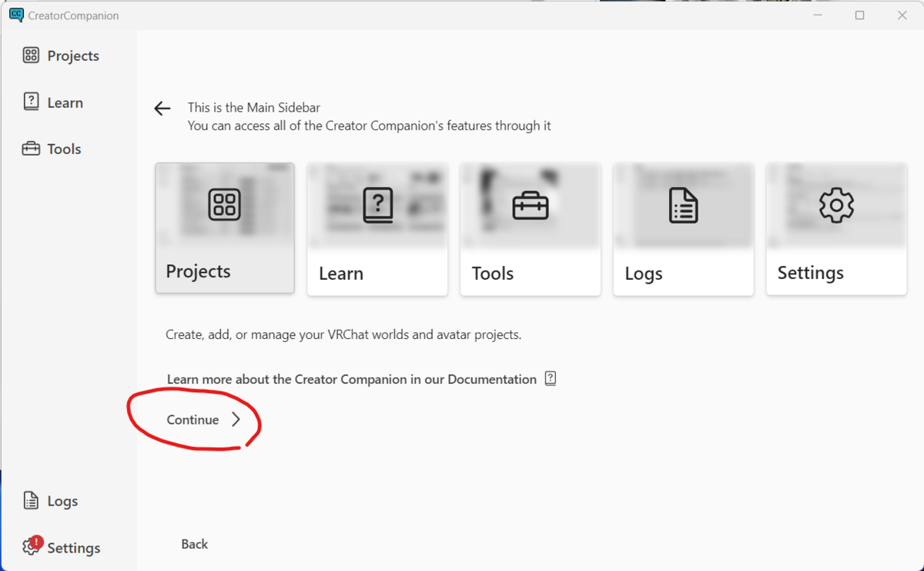Click the Logs document icon in the sidebar
The image size is (924, 571).
pos(31,501)
